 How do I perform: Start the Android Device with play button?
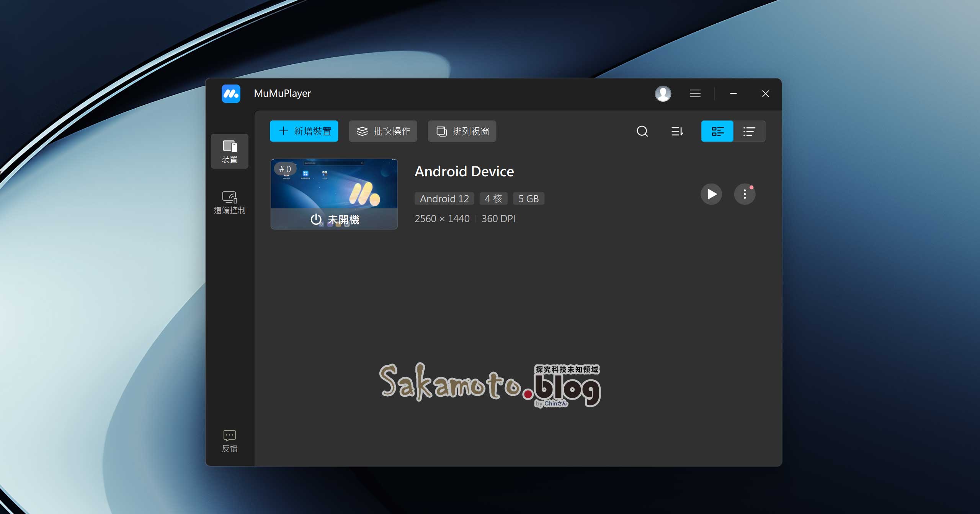coord(711,194)
